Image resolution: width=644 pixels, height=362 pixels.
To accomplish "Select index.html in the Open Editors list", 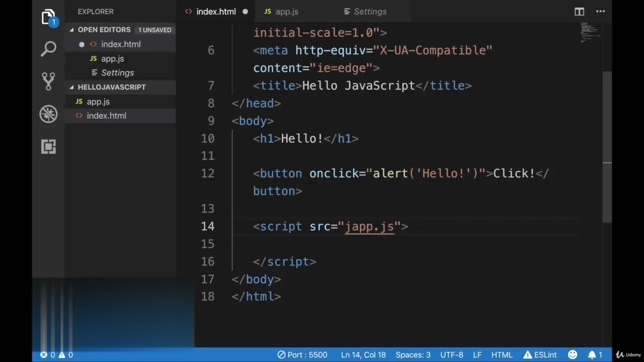I will (x=121, y=44).
